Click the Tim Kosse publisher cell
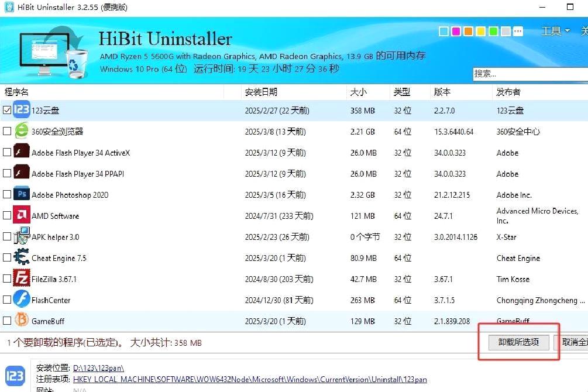This screenshot has height=392, width=588. 513,279
